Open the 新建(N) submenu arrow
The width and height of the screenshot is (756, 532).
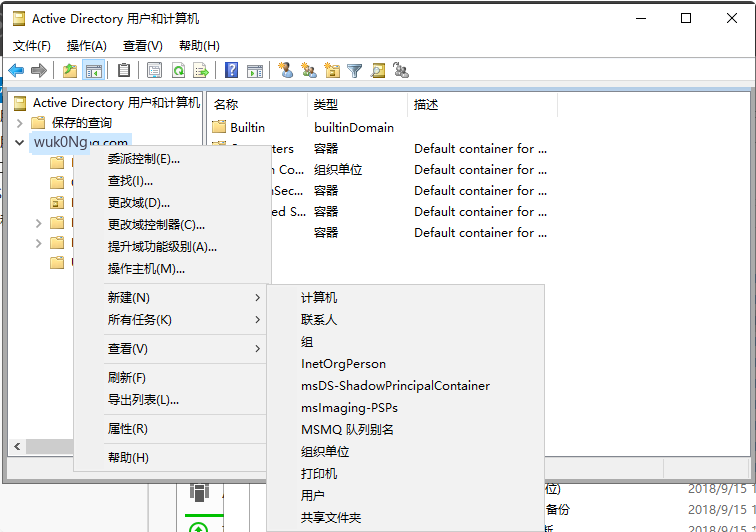(257, 298)
